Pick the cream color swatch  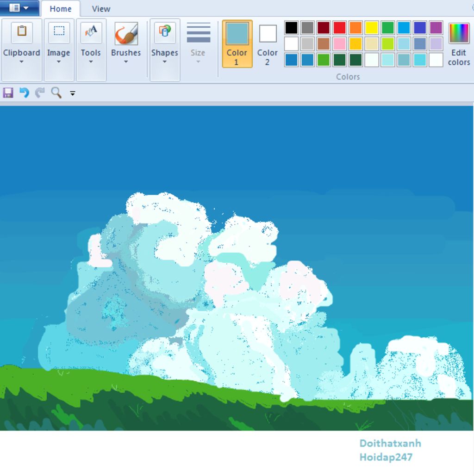(x=372, y=43)
